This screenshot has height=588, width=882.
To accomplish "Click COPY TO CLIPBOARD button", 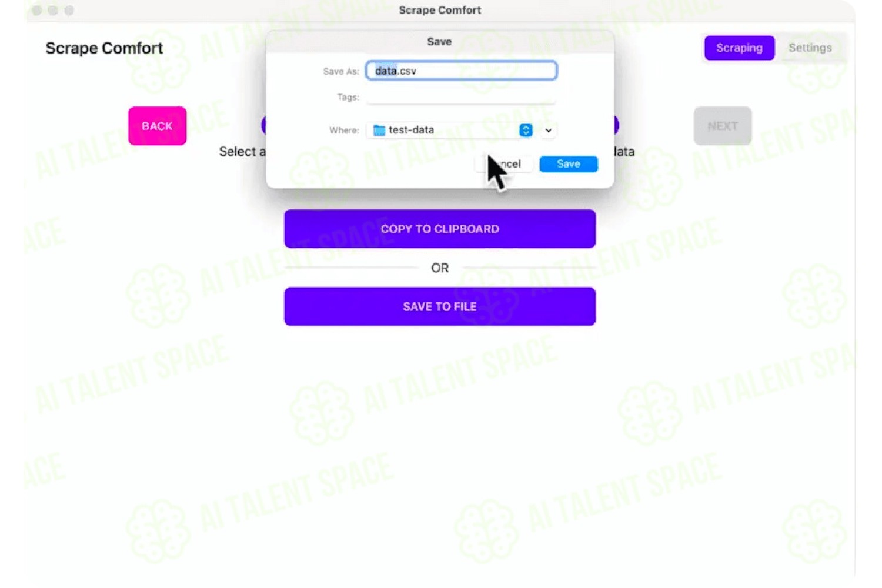I will [x=440, y=229].
